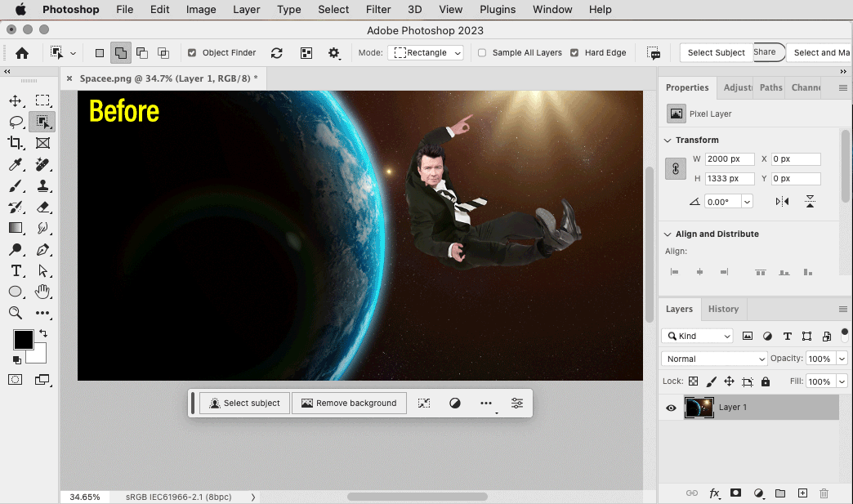853x504 pixels.
Task: Click Select Subject in options bar
Action: (x=716, y=52)
